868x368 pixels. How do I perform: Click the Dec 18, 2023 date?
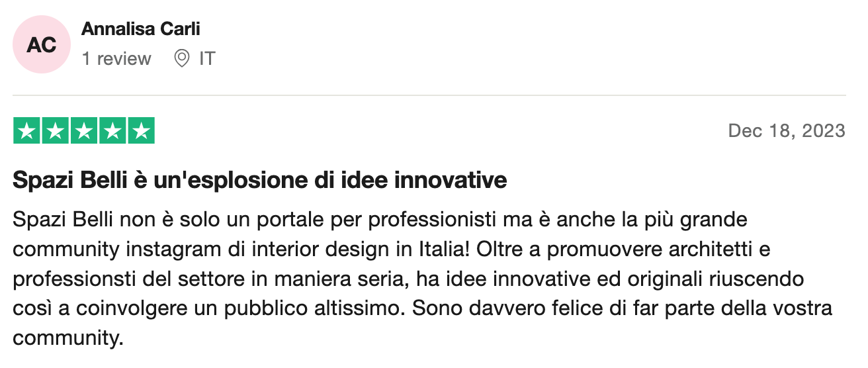click(x=787, y=131)
